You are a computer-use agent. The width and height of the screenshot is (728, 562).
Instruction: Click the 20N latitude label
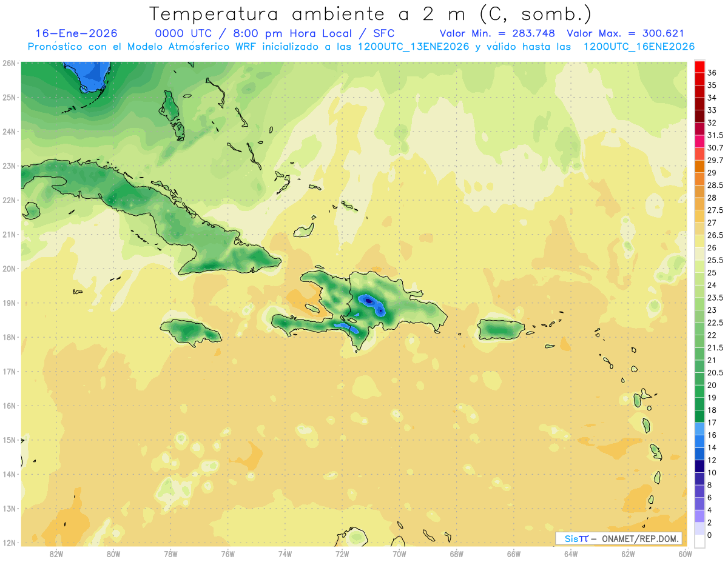pos(8,269)
